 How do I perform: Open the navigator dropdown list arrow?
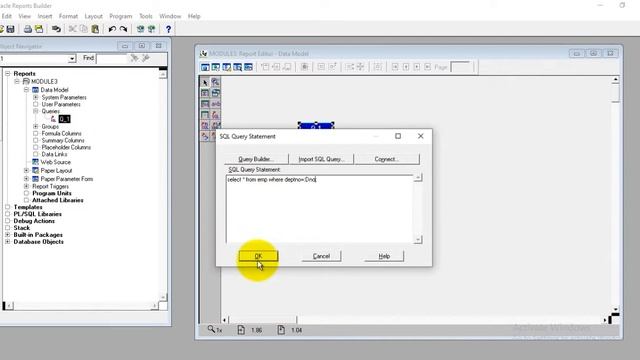(72, 59)
